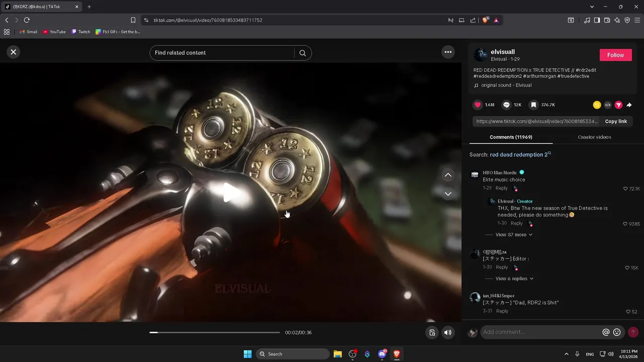644x362 pixels.
Task: Get the embed code icon
Action: [608, 105]
